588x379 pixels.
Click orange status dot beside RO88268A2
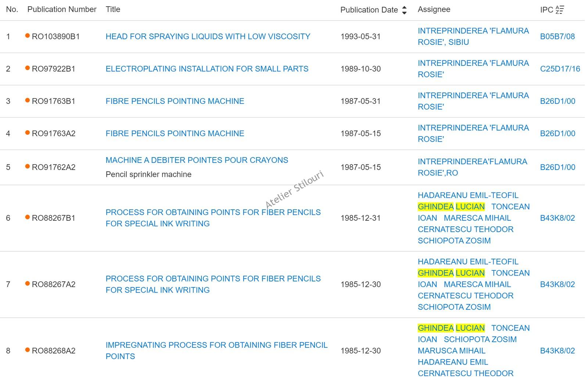(x=27, y=350)
